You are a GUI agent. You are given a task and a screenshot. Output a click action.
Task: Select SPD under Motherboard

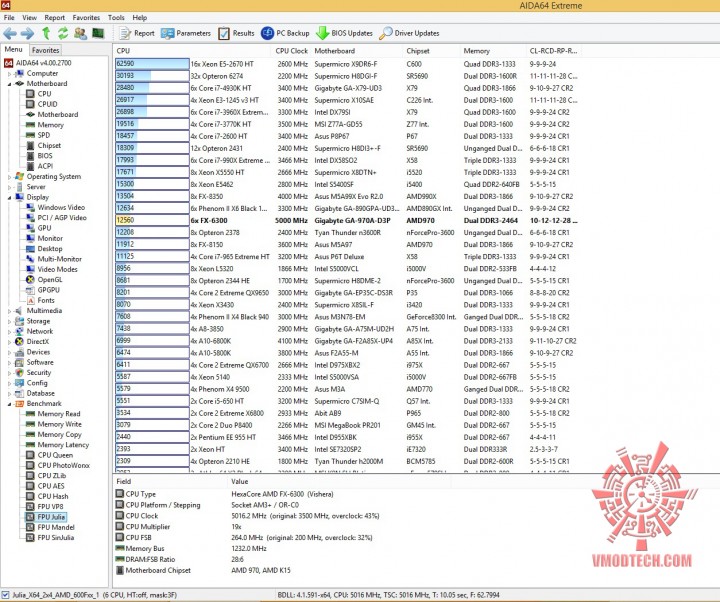[x=44, y=135]
